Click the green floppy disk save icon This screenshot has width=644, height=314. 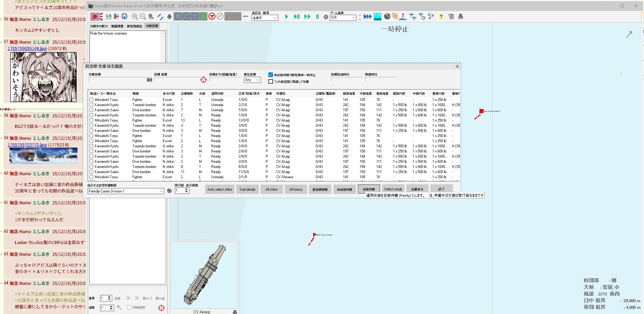tap(108, 17)
